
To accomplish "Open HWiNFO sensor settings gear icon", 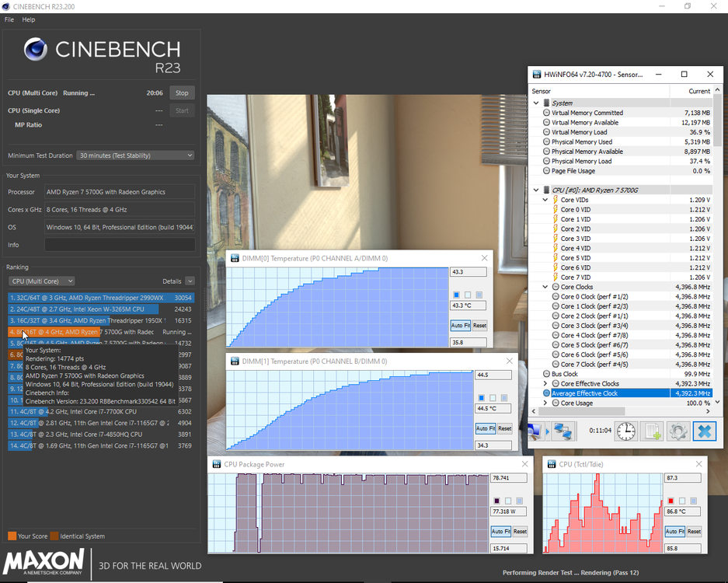I will click(677, 431).
